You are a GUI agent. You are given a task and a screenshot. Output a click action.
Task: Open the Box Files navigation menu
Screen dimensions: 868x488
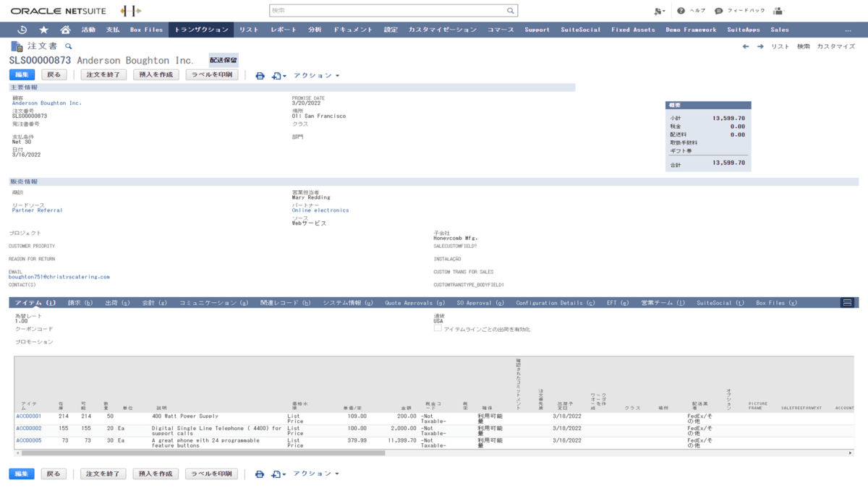click(x=146, y=30)
